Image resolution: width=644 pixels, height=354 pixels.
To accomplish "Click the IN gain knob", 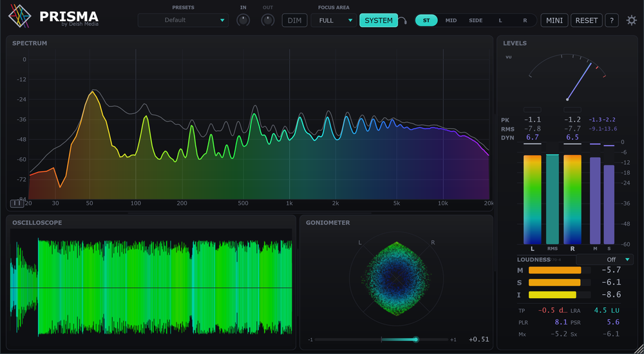I will 243,20.
